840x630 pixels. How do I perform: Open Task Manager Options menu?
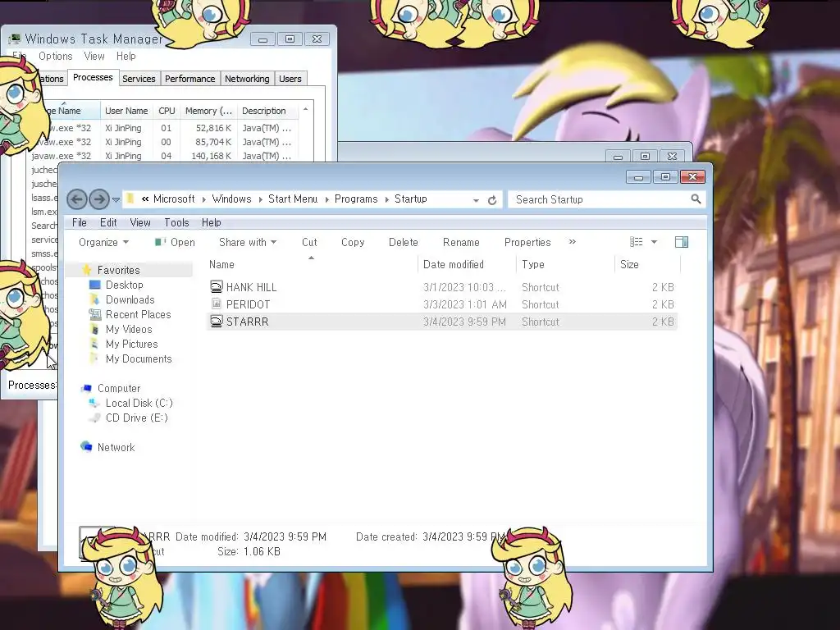(55, 57)
